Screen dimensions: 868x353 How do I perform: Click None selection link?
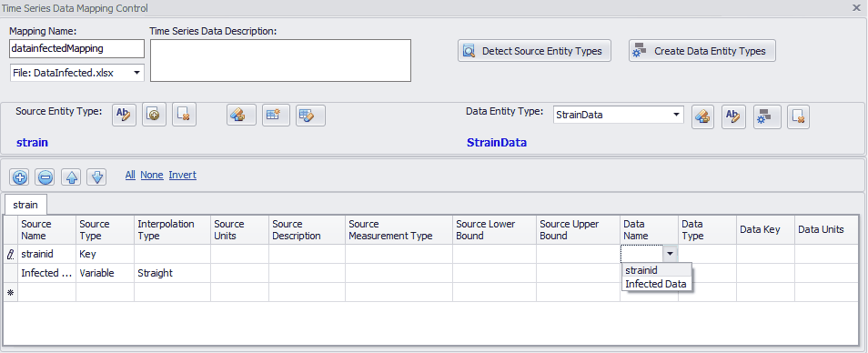click(x=152, y=175)
